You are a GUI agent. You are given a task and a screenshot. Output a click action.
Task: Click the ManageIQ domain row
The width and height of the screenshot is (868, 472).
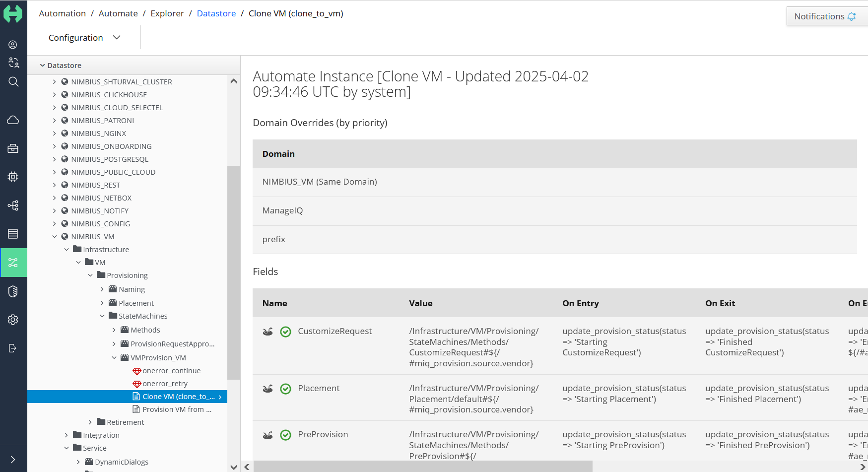pyautogui.click(x=555, y=210)
